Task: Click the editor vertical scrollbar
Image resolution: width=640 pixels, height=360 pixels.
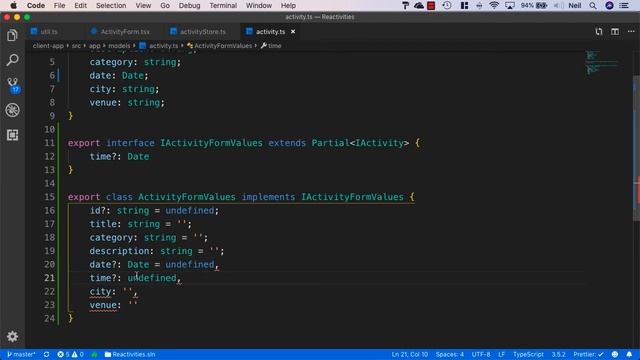Action: pyautogui.click(x=636, y=149)
